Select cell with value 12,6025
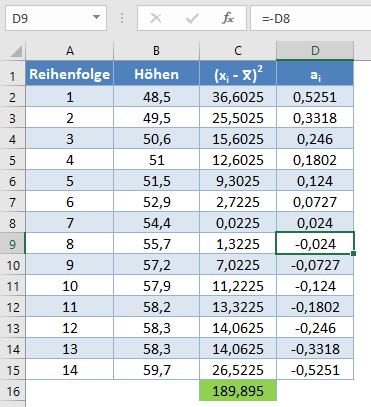This screenshot has height=407, width=371. (x=238, y=160)
